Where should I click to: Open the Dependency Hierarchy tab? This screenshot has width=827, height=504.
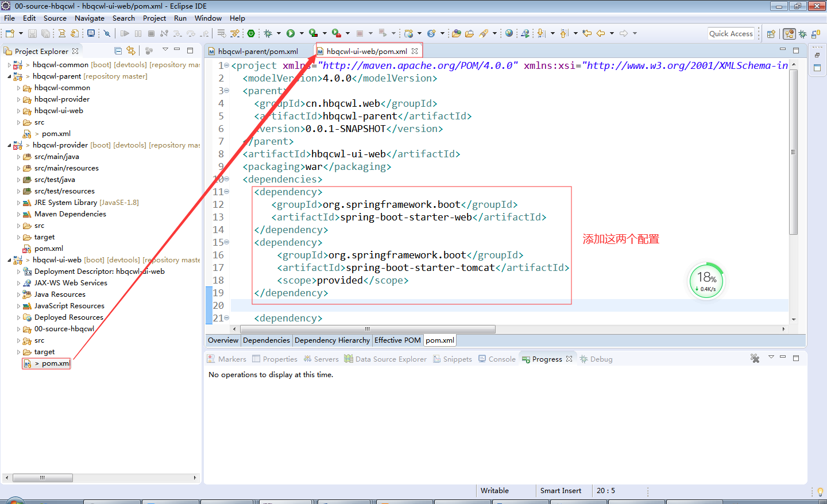(x=332, y=340)
